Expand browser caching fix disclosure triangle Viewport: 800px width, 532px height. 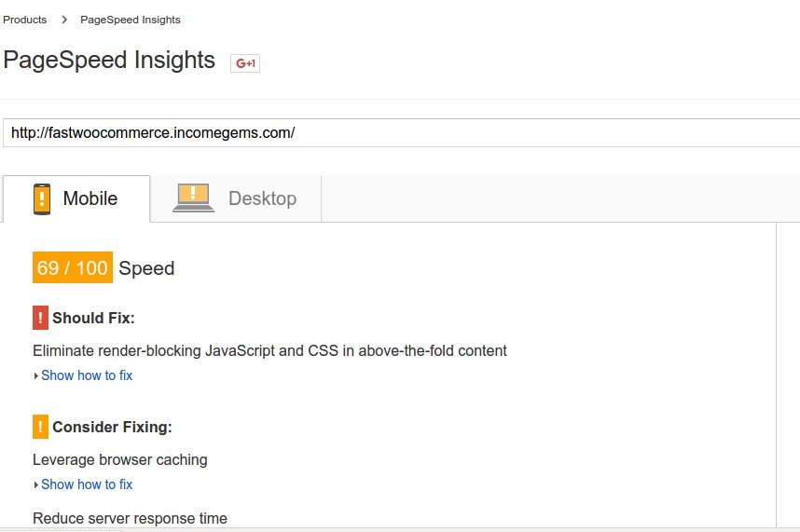click(35, 485)
